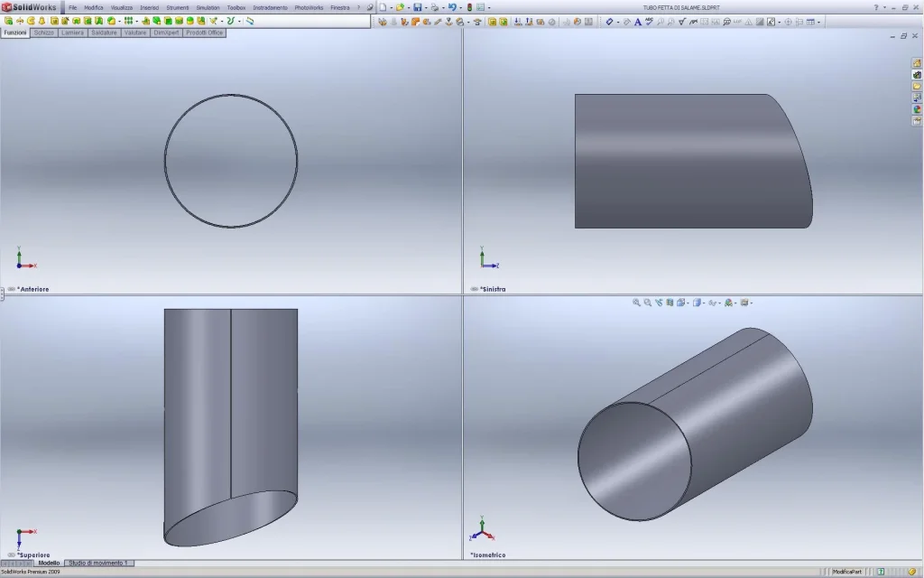Open the Options icon in standard toolbar
The width and height of the screenshot is (924, 578).
[481, 7]
